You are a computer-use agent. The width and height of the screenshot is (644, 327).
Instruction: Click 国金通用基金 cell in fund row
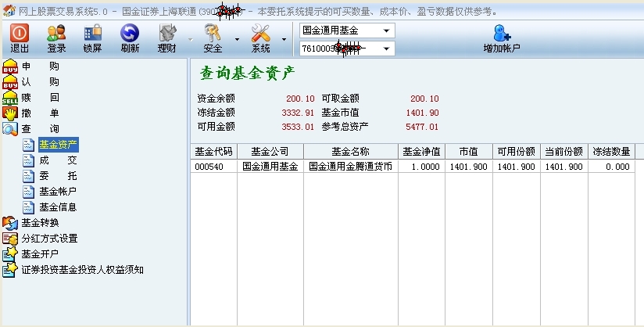tap(270, 167)
